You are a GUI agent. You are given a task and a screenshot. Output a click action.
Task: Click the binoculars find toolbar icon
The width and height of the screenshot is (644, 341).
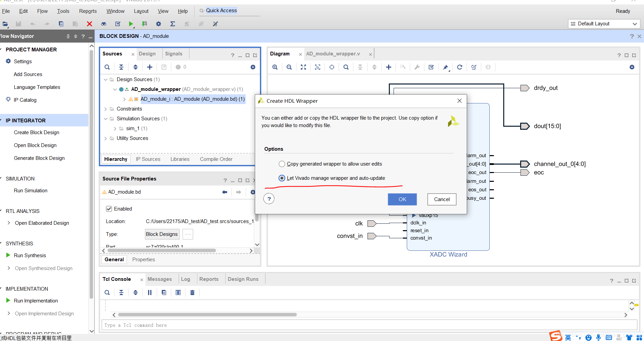click(x=104, y=24)
